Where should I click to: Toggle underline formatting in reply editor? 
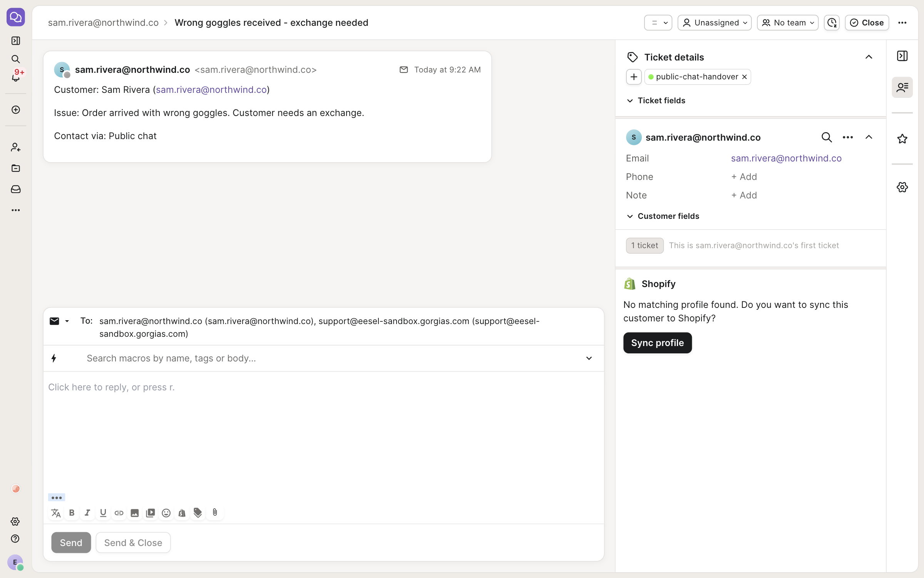pos(103,512)
